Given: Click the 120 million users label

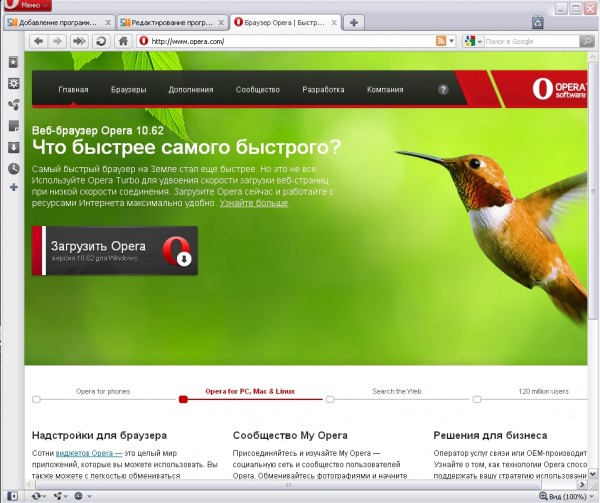Looking at the screenshot, I should [543, 391].
